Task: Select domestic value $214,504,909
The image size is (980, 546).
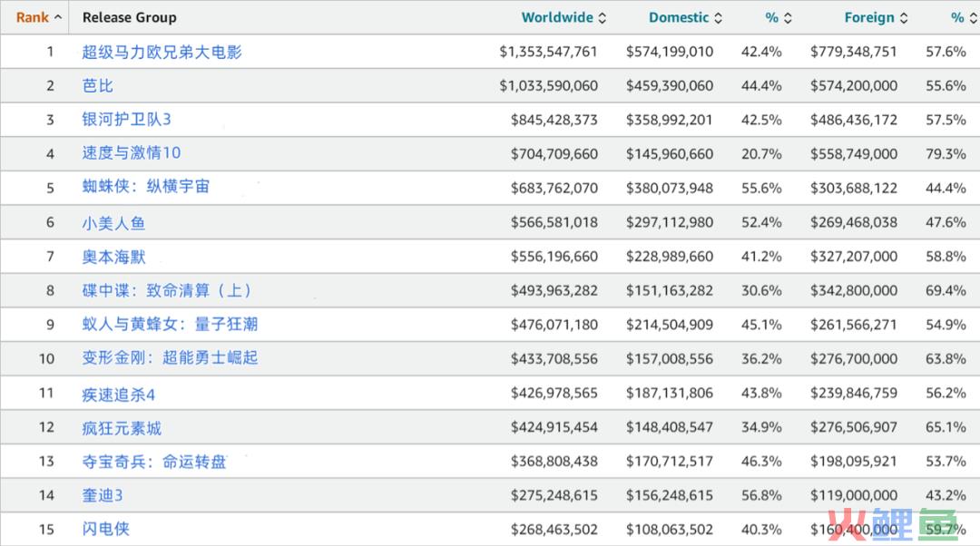Action: coord(670,325)
